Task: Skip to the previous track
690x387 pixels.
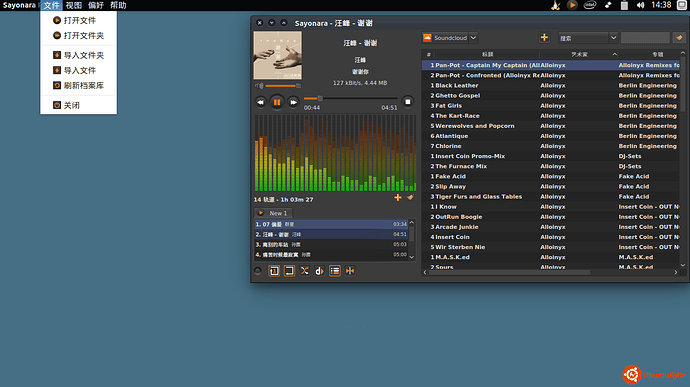Action: click(261, 102)
